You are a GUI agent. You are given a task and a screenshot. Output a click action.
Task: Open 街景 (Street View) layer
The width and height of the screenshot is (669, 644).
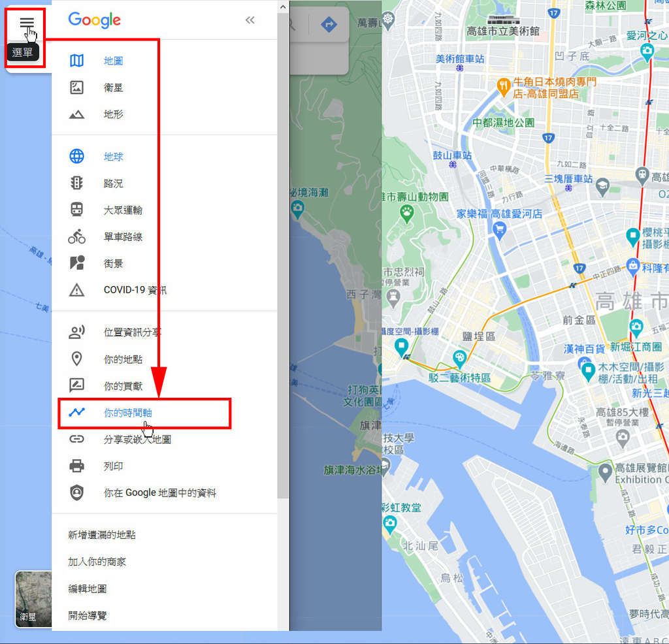pos(76,263)
